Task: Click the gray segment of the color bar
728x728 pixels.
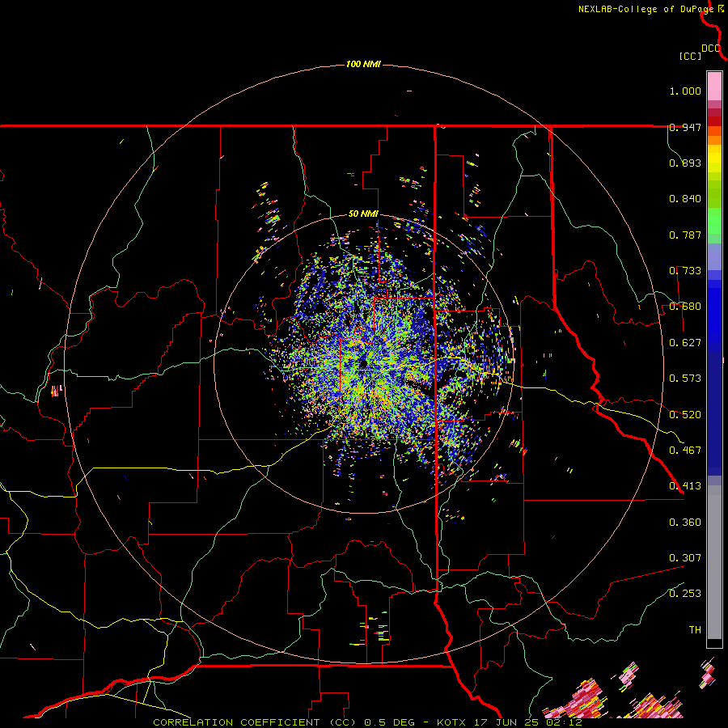Action: [714, 562]
